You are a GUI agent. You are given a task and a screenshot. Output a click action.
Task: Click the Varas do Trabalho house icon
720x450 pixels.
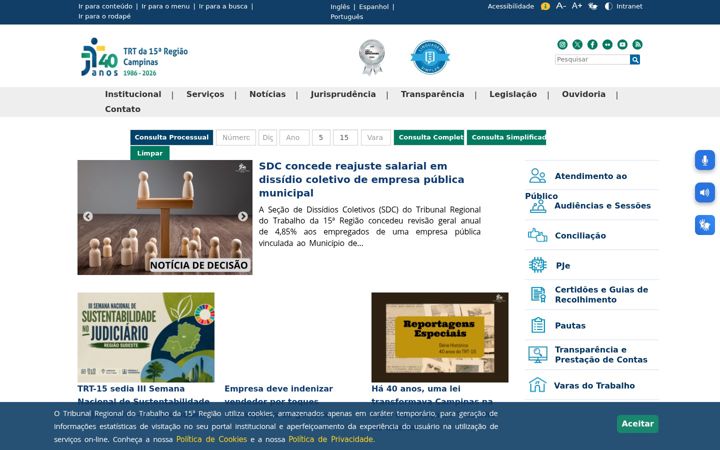(x=537, y=385)
